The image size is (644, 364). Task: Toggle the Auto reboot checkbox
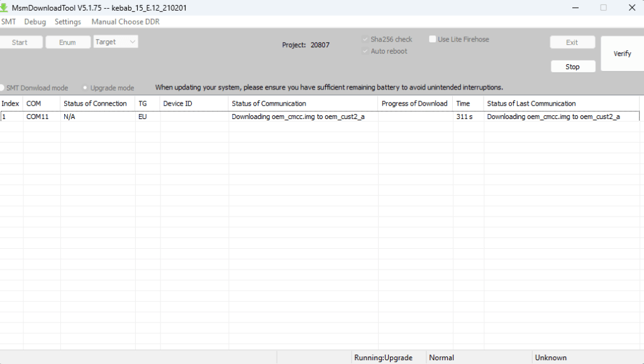tap(365, 52)
